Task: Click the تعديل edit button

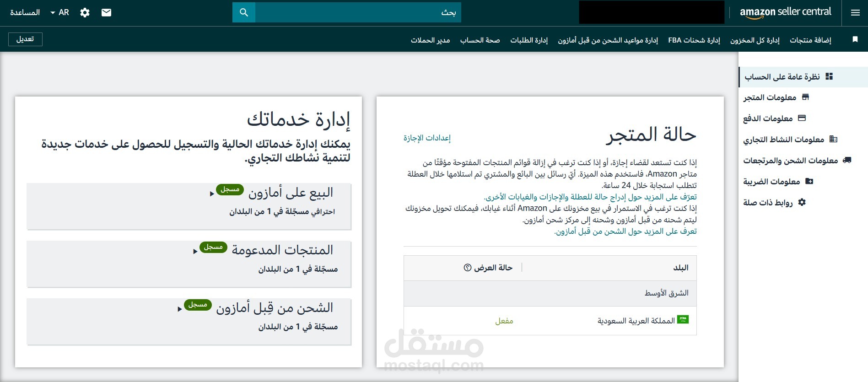Action: pyautogui.click(x=25, y=39)
